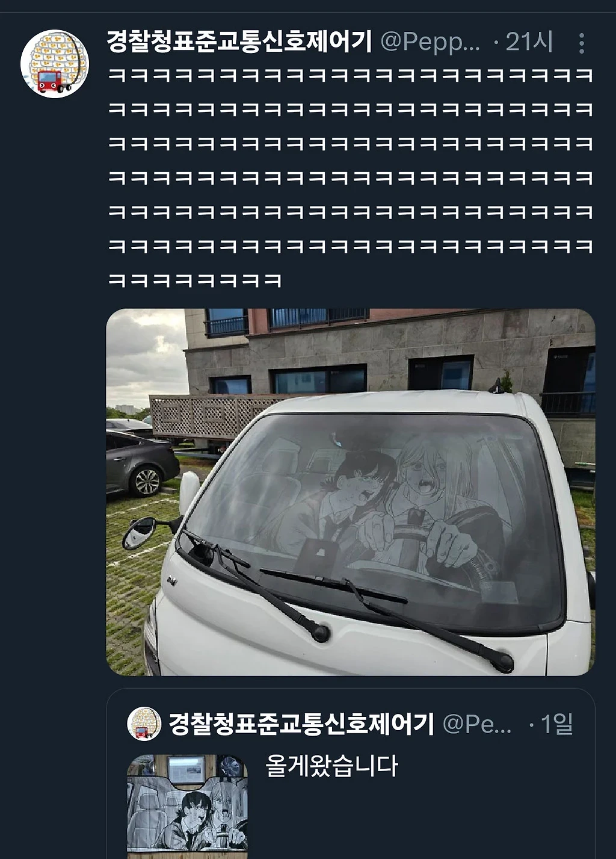Open the main tweet's ㅋㅋㅋ text body
The image size is (616, 859).
click(x=351, y=178)
